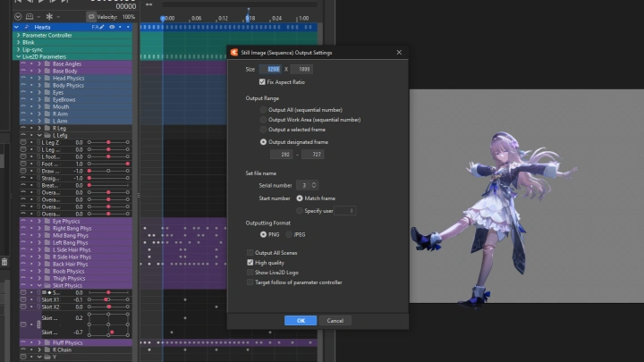This screenshot has width=644, height=362.
Task: Collapse the Live2D Parameters group
Action: (x=18, y=56)
